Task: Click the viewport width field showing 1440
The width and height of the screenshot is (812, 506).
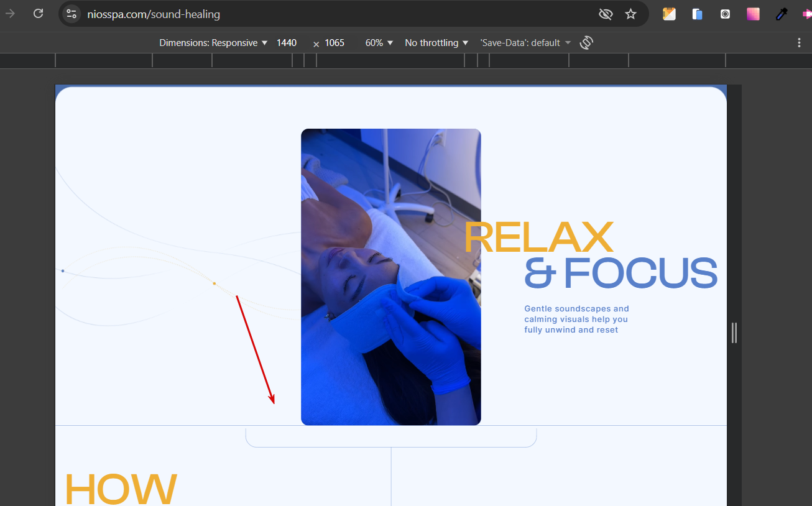Action: click(287, 43)
